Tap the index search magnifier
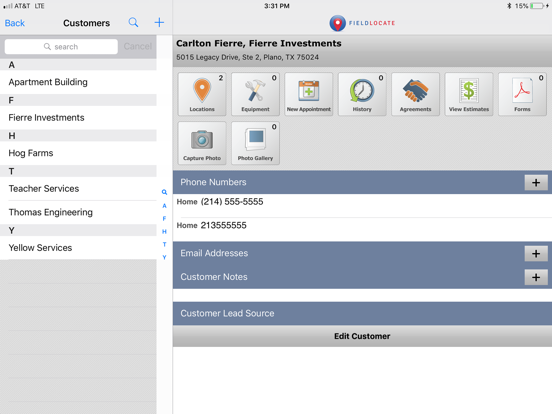552x414 pixels. point(164,192)
